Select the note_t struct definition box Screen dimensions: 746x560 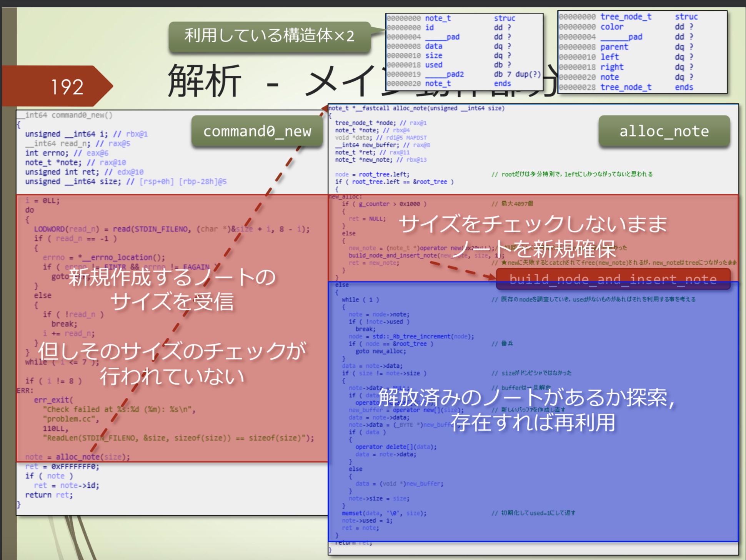coord(464,51)
